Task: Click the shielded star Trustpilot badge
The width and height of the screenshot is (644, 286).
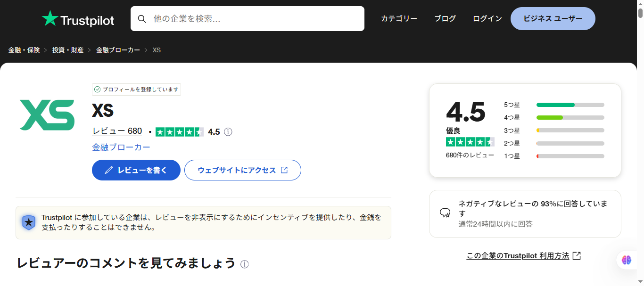Action: 29,222
